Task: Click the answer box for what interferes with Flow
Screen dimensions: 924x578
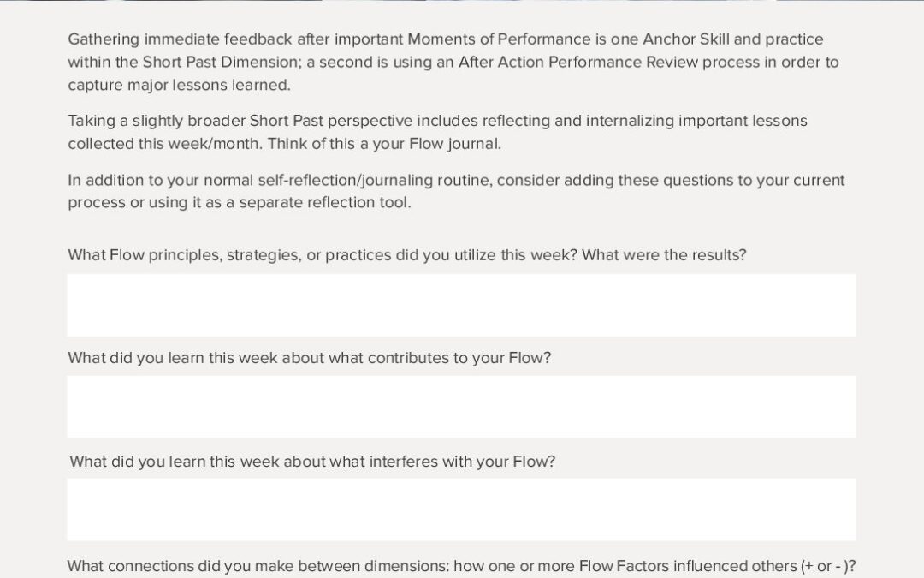Action: (461, 509)
